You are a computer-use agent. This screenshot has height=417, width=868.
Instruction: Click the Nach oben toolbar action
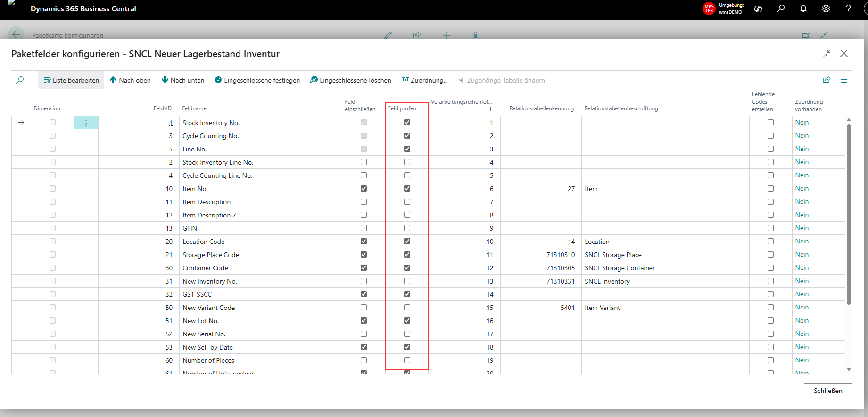click(131, 80)
